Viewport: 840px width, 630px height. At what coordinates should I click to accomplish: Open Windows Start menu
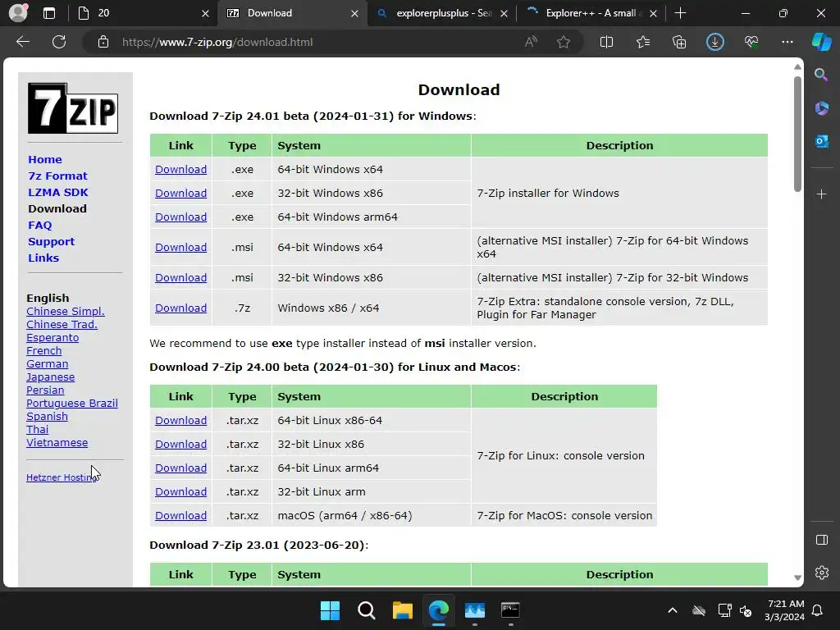(330, 610)
